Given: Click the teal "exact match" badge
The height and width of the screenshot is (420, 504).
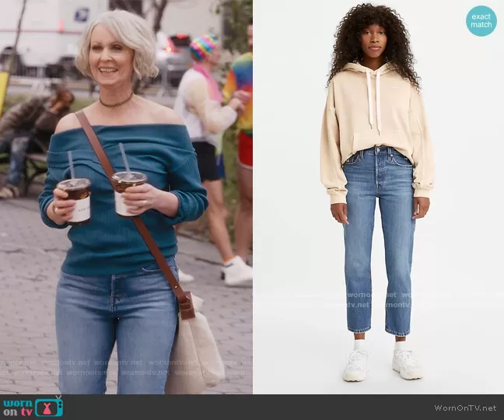Looking at the screenshot, I should [x=481, y=20].
